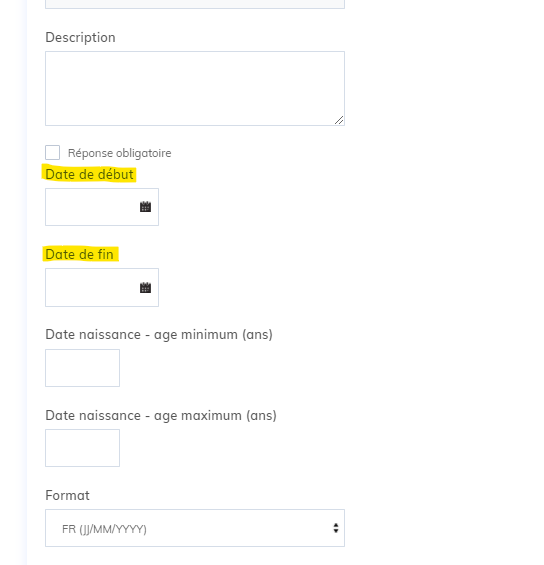Focus the Description text area

(195, 88)
